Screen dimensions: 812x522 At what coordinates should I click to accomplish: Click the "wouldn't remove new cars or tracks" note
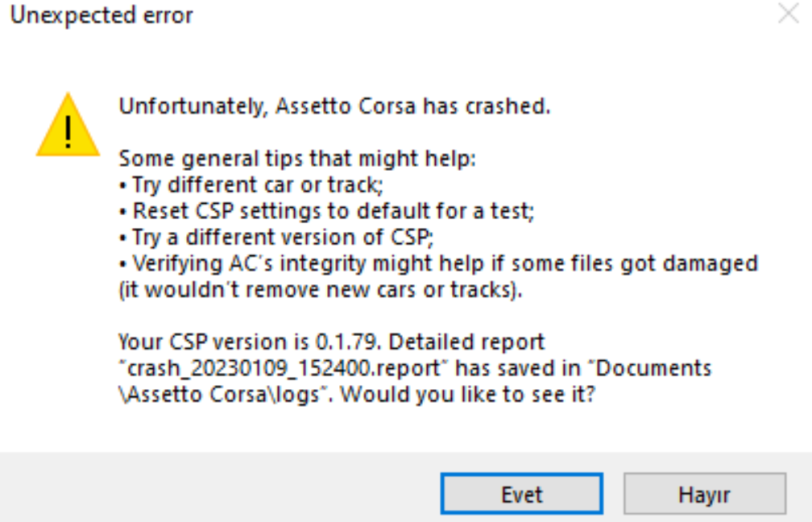click(x=321, y=290)
